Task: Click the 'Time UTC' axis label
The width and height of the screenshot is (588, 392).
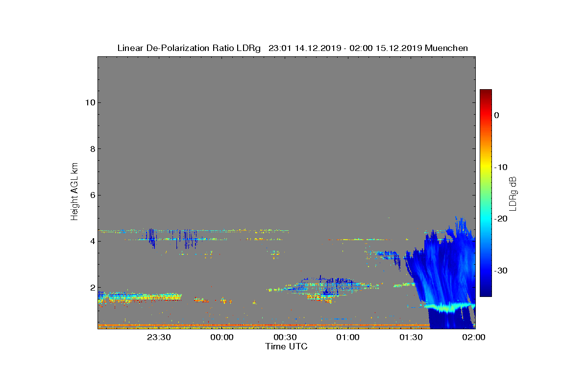Action: tap(287, 346)
